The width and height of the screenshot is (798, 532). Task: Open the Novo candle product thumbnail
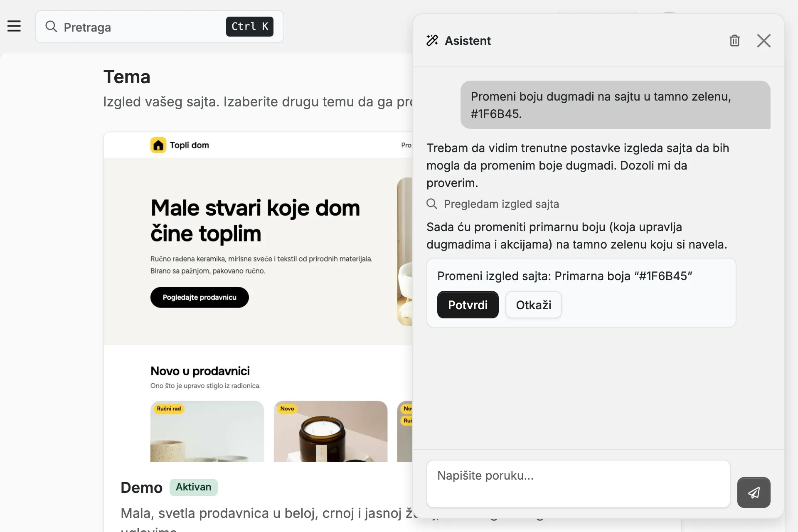tap(330, 431)
